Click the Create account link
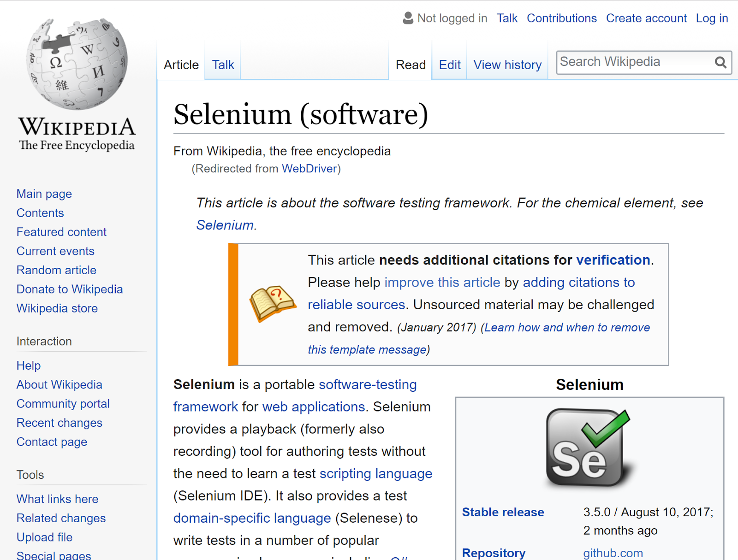This screenshot has height=560, width=738. click(x=646, y=18)
